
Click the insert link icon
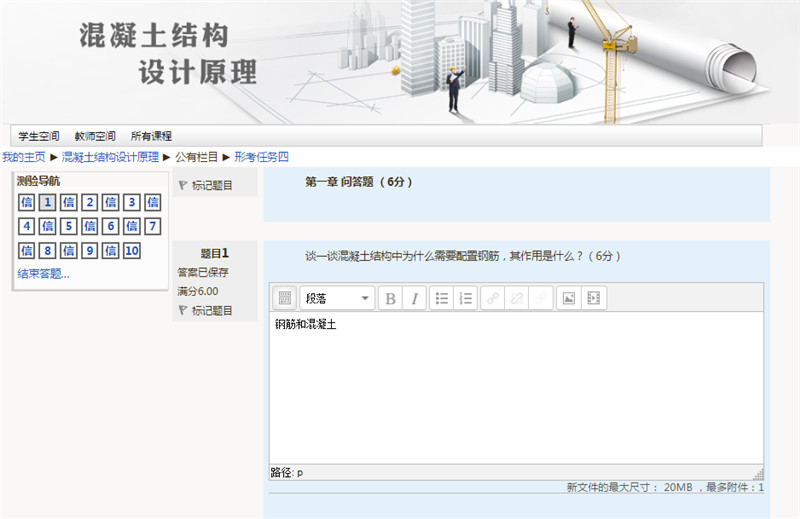click(493, 298)
